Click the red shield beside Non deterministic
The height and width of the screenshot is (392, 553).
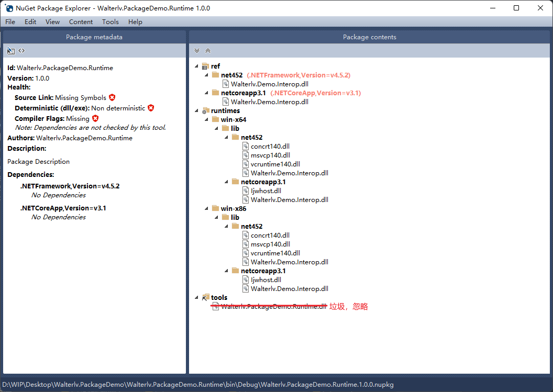click(151, 108)
